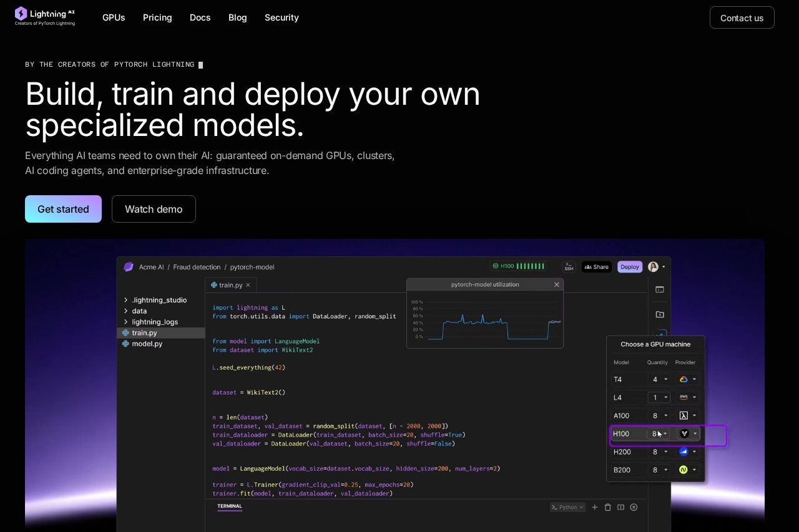This screenshot has width=799, height=532.
Task: Click the Share button
Action: 596,267
